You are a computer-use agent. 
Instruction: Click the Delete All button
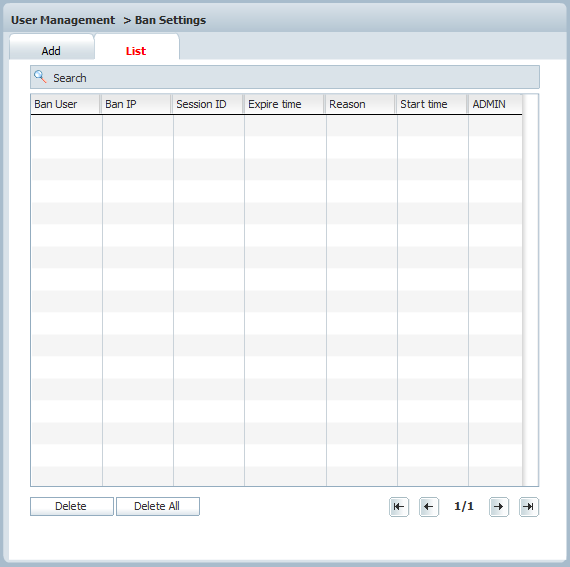(157, 506)
